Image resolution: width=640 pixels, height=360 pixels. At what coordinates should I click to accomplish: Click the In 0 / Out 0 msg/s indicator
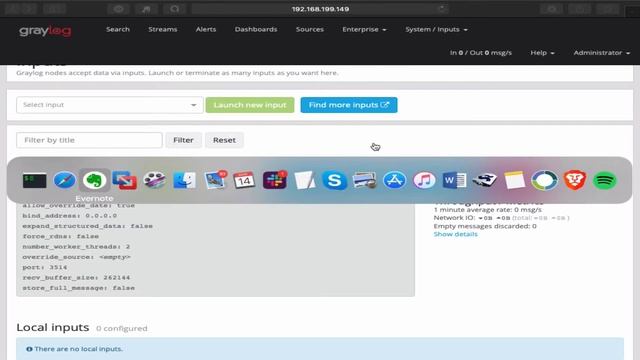(480, 53)
